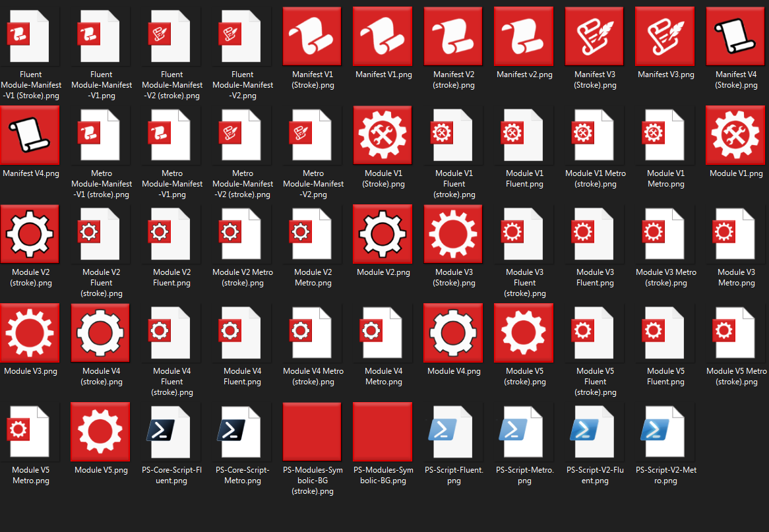Select Module V1 Metro.png
The height and width of the screenshot is (532, 769).
point(665,134)
